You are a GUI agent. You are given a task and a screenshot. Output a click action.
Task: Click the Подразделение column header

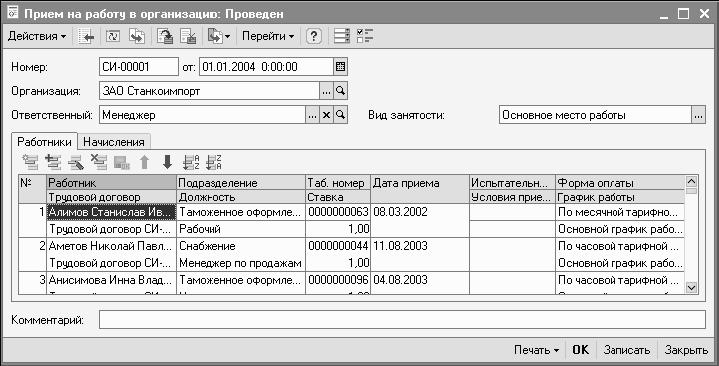pyautogui.click(x=241, y=183)
